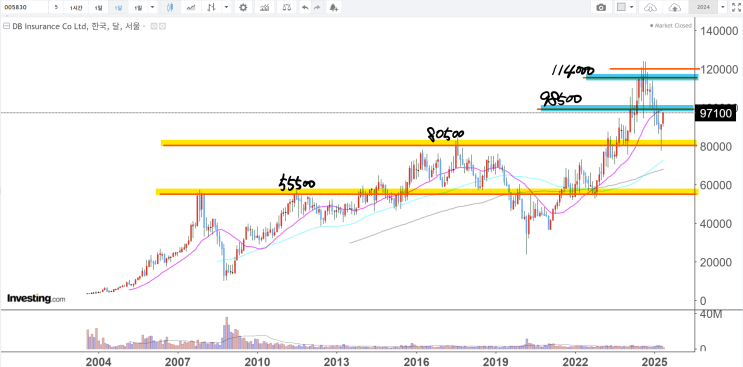Open chart settings gear icon
Viewport: 743px width, 367px height.
(243, 8)
